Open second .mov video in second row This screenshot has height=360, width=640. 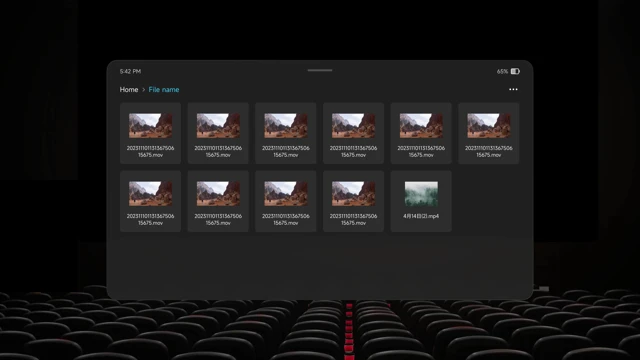coord(218,201)
